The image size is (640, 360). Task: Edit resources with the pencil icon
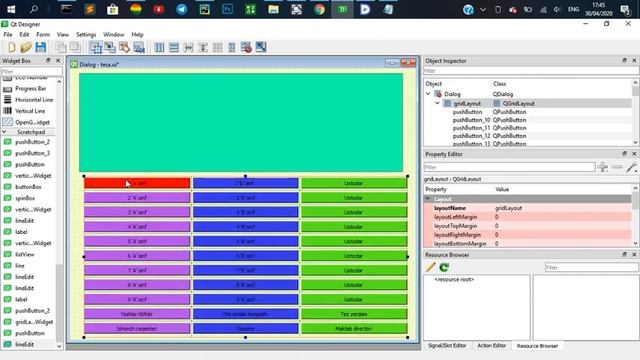430,267
